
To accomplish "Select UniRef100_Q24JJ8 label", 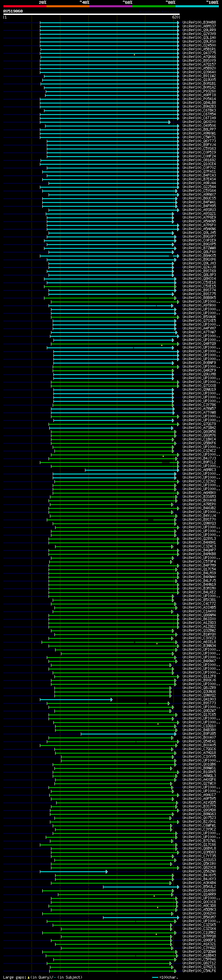I will click(199, 267).
